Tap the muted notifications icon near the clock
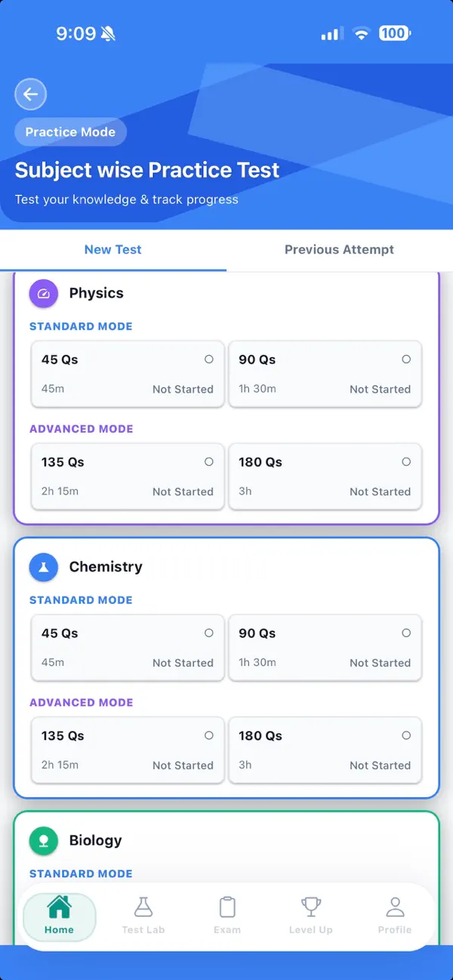This screenshot has height=980, width=453. tap(107, 32)
